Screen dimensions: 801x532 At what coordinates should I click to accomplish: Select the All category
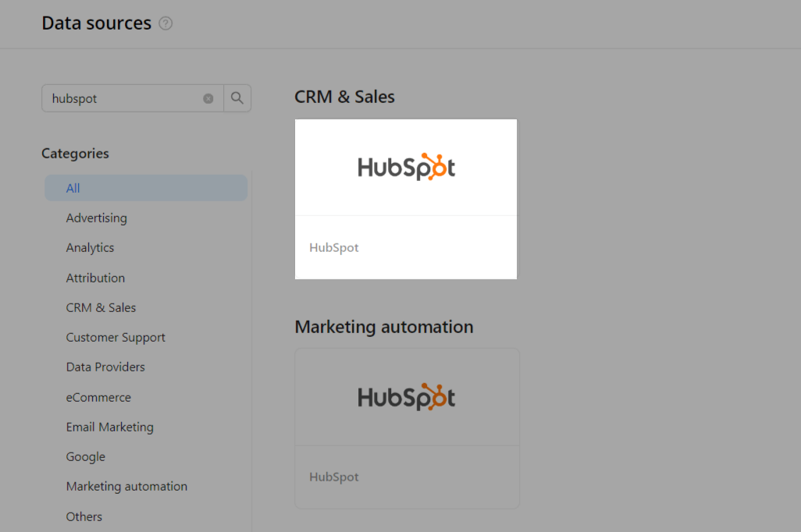pos(146,188)
